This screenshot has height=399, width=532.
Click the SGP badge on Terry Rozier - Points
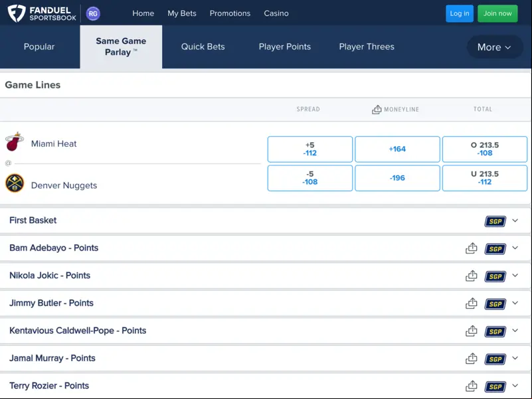pos(495,386)
